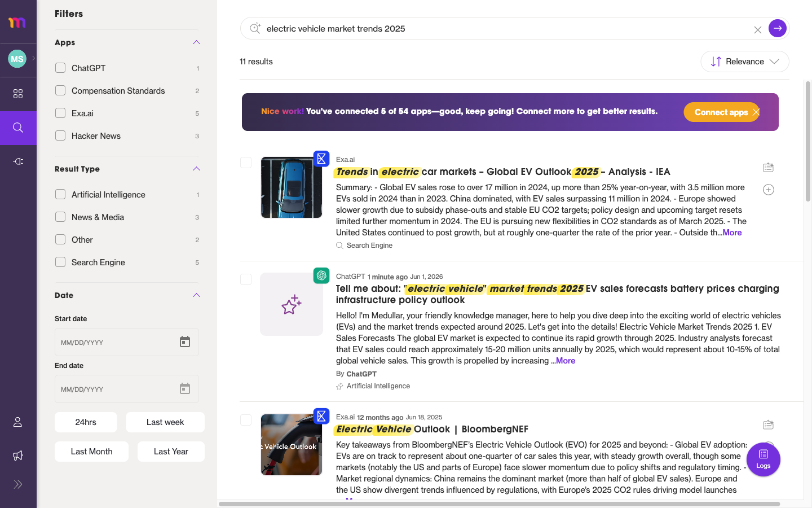
Task: Open the ChatGPT 'Tell me about' result title
Action: pyautogui.click(x=558, y=294)
